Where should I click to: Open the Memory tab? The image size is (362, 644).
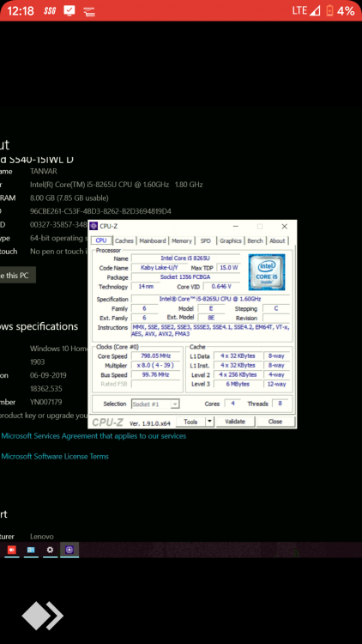pyautogui.click(x=181, y=241)
